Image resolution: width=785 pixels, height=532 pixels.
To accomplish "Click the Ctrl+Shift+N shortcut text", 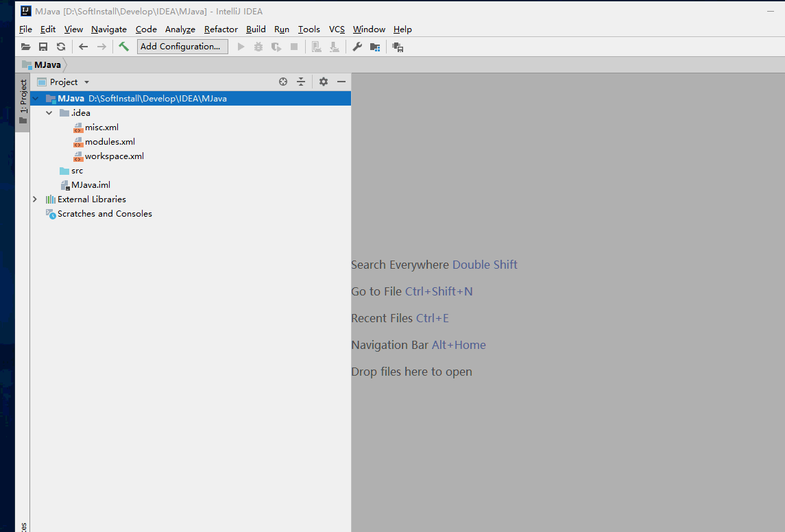I will pos(439,291).
